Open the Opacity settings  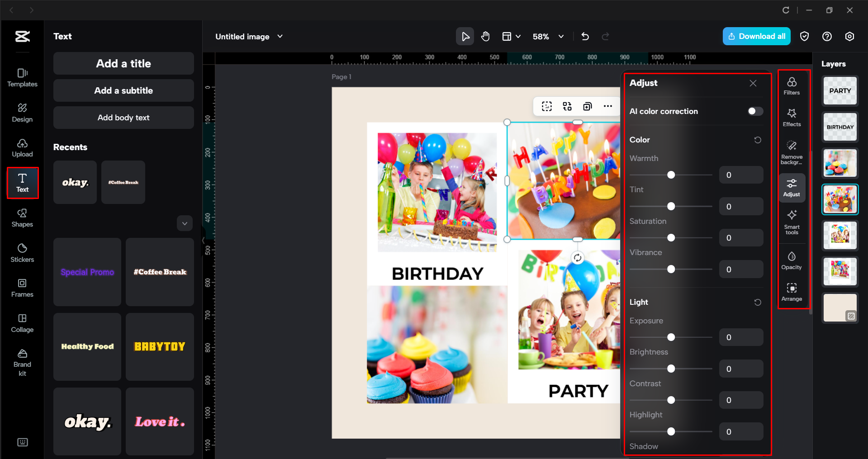[792, 260]
